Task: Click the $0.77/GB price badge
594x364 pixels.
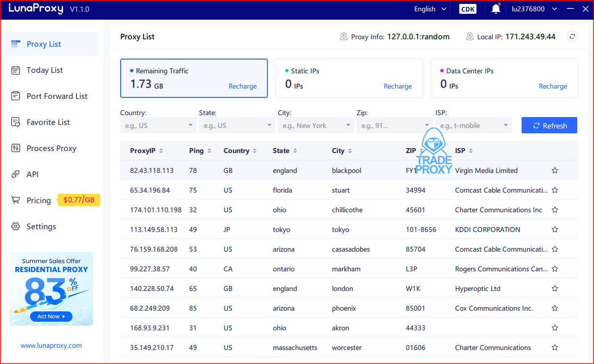Action: pos(79,200)
